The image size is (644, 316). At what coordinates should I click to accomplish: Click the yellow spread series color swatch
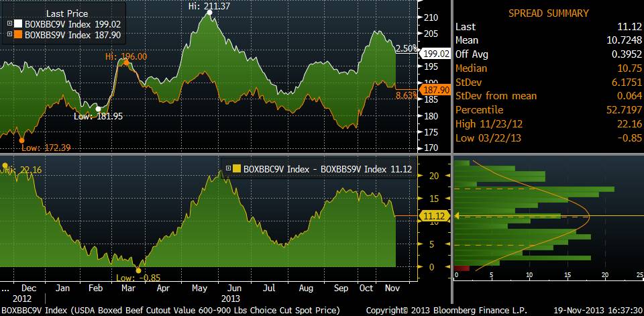point(237,168)
